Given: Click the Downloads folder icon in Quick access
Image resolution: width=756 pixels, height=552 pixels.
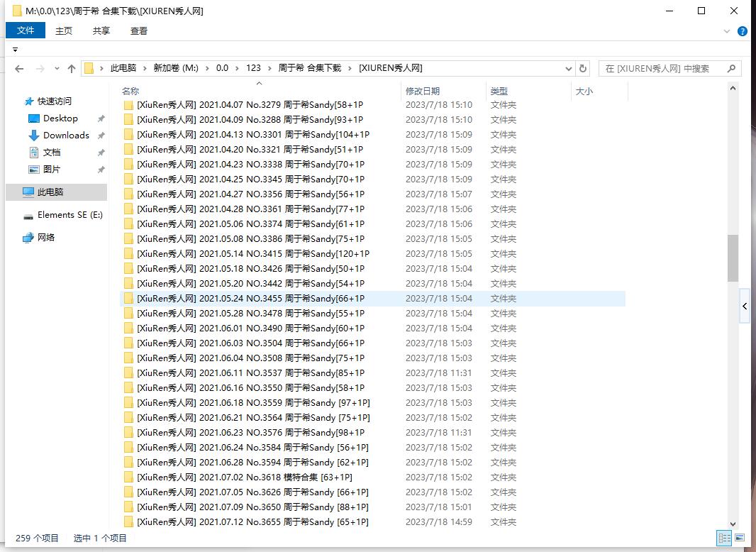Looking at the screenshot, I should tap(33, 136).
